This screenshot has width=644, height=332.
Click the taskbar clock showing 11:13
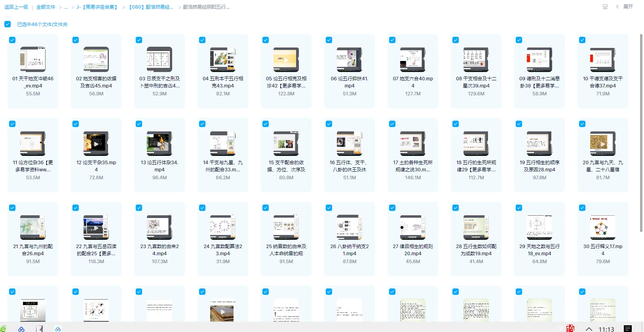606,329
